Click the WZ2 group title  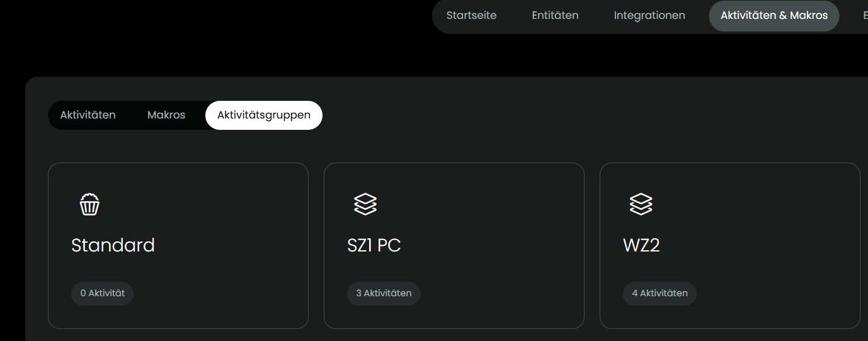point(641,245)
